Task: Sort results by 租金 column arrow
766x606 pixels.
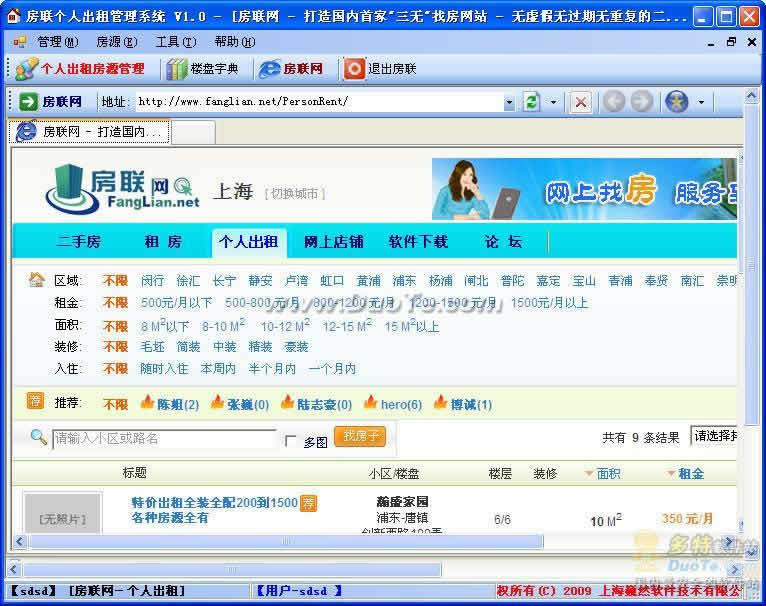Action: coord(671,473)
